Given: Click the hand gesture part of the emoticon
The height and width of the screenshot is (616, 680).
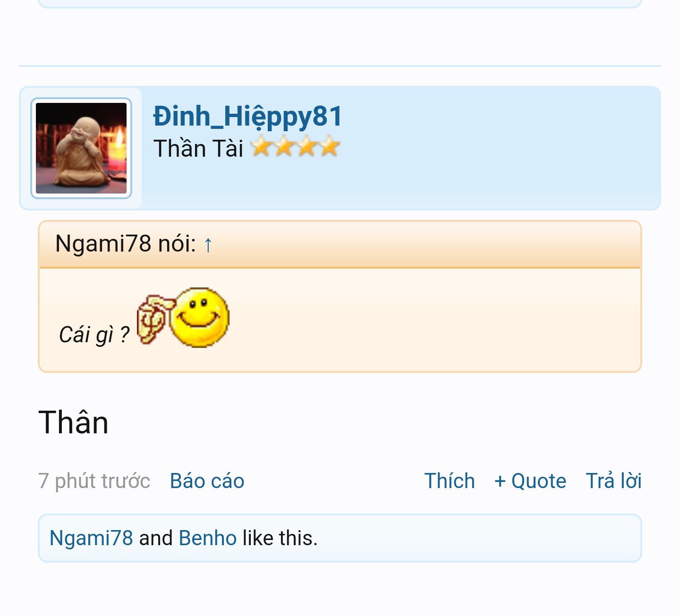Looking at the screenshot, I should click(152, 319).
